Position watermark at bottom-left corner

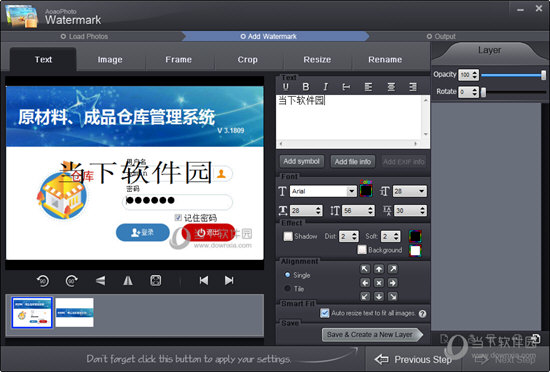(x=365, y=297)
